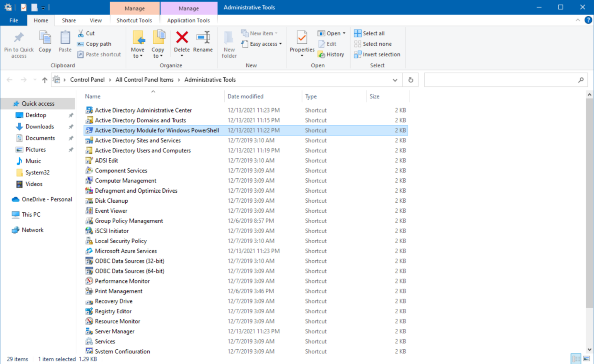
Task: Click the Select none button
Action: [x=373, y=44]
